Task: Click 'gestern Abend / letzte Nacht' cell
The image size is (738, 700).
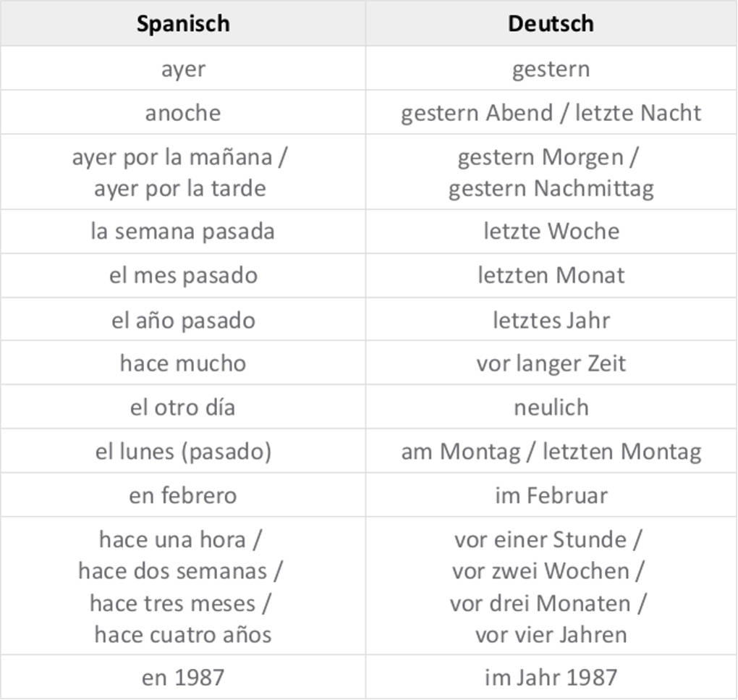Action: (x=551, y=113)
